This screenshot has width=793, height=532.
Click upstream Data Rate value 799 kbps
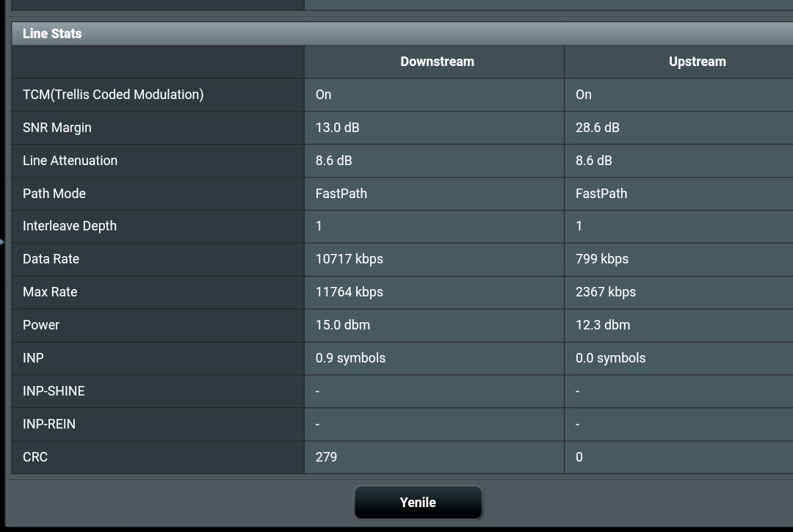point(602,259)
